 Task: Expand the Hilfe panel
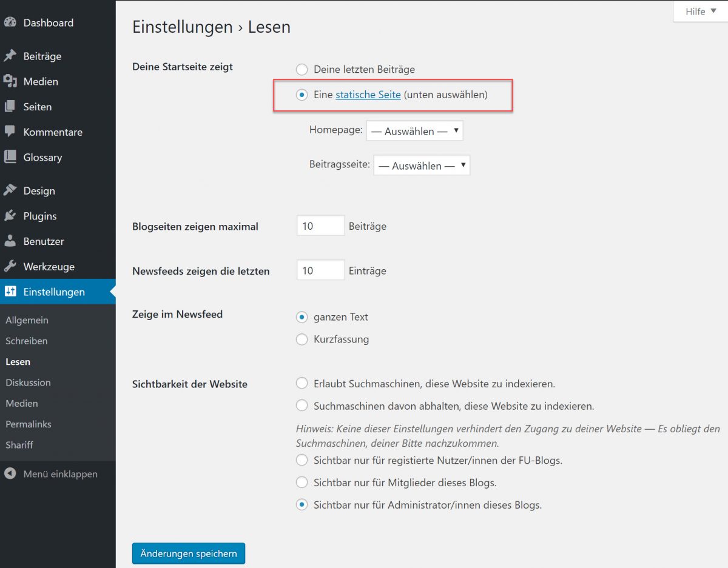click(x=699, y=11)
